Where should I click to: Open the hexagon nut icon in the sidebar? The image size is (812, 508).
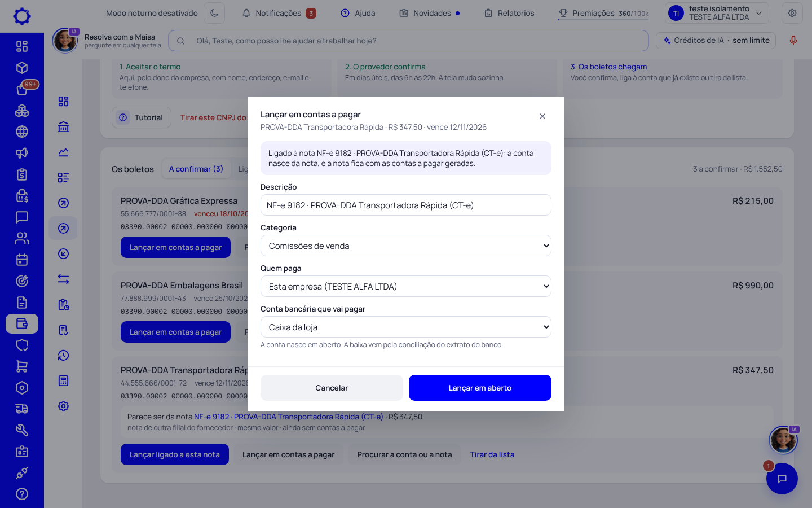(x=22, y=388)
